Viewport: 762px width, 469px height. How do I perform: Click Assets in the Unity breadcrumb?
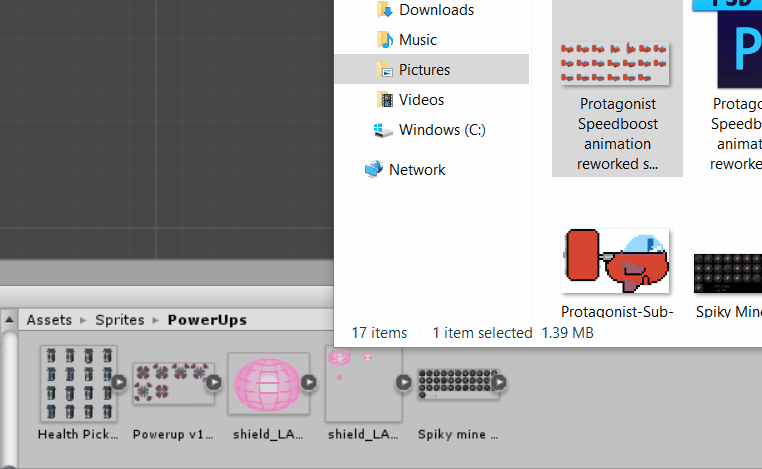[49, 320]
